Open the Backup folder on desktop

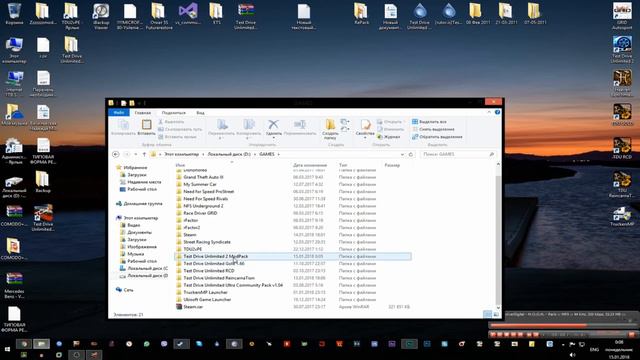[42, 182]
